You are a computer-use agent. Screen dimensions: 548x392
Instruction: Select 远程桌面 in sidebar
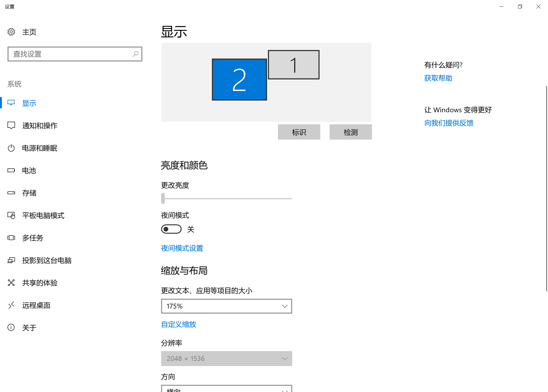tap(36, 305)
